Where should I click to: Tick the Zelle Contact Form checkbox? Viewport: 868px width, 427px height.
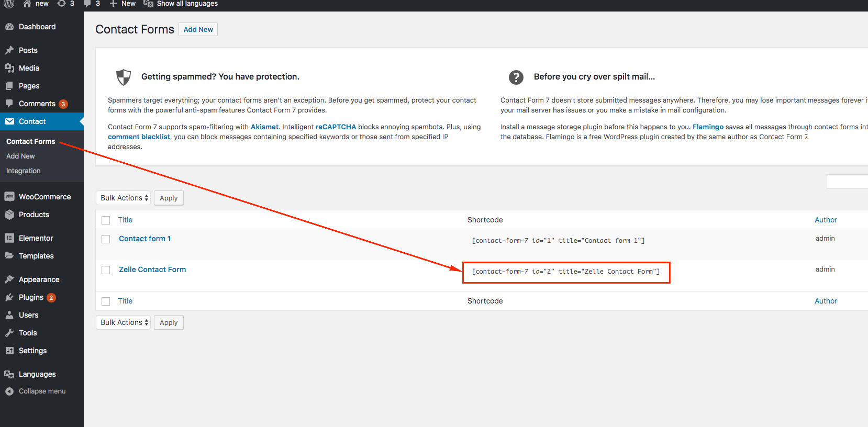click(106, 270)
